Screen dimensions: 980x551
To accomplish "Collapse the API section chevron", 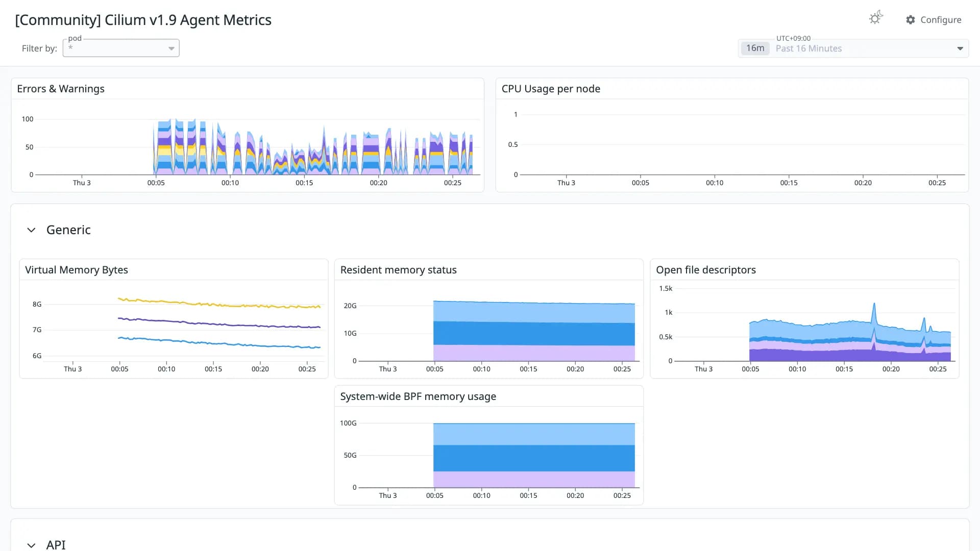I will pos(31,545).
